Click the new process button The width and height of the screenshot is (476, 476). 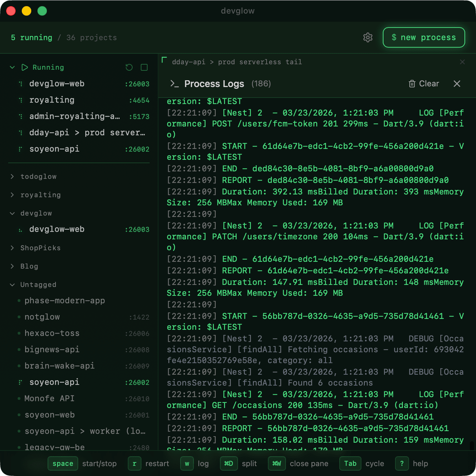coord(424,37)
